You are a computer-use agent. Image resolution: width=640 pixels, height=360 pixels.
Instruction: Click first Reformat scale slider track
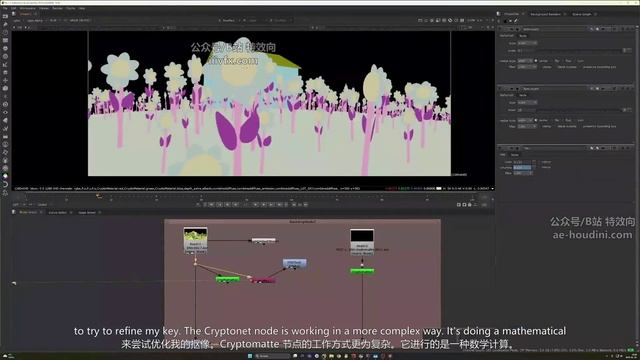(x=579, y=50)
